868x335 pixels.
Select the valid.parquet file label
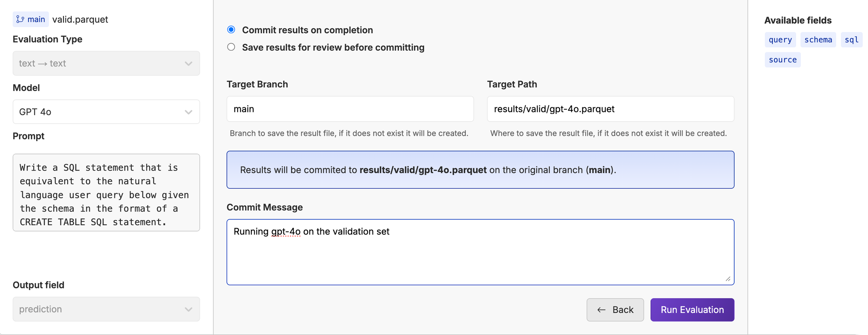tap(80, 19)
